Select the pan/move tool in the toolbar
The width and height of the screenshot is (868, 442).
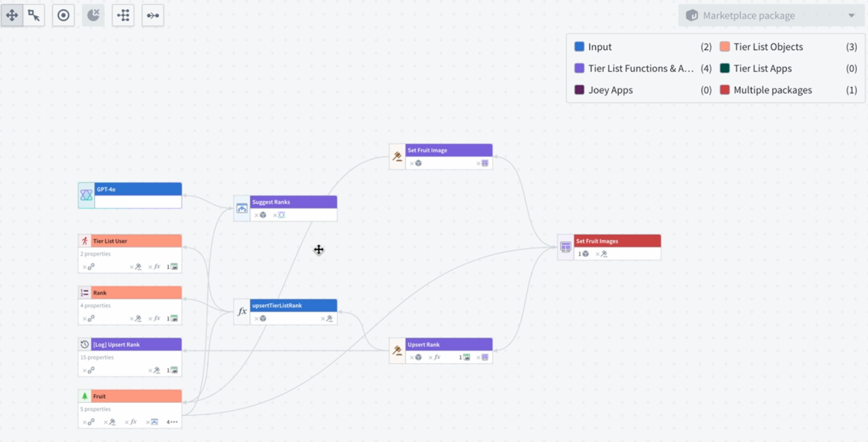pyautogui.click(x=12, y=14)
